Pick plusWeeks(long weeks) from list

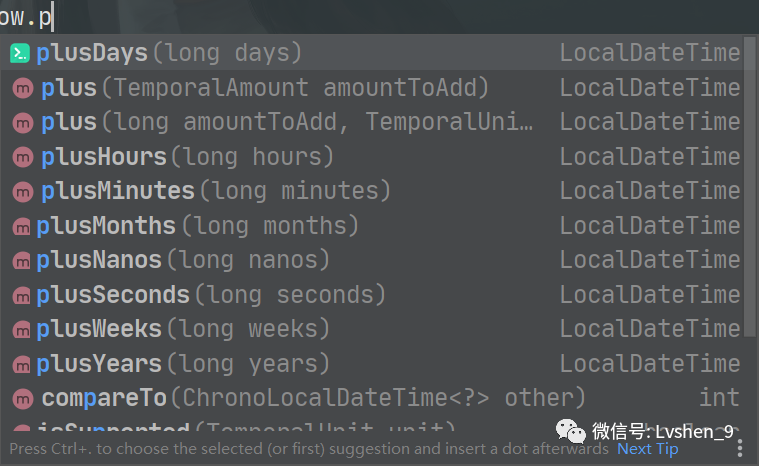click(183, 330)
